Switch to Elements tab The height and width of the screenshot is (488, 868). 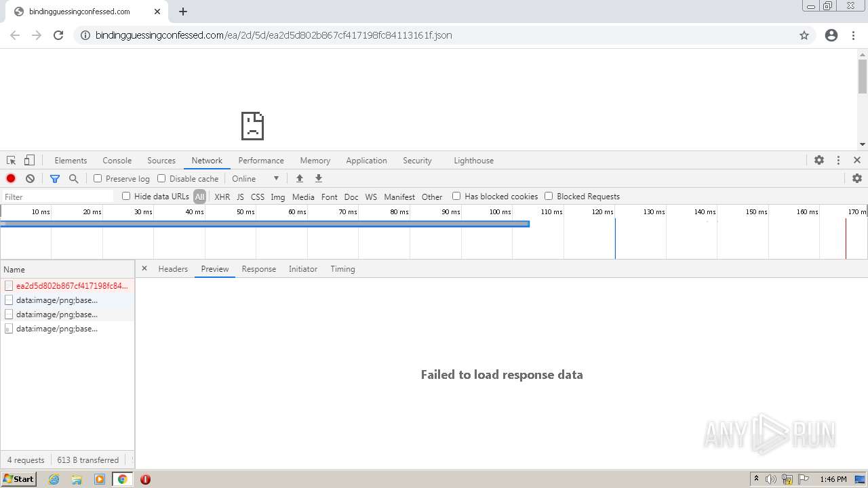click(x=71, y=161)
